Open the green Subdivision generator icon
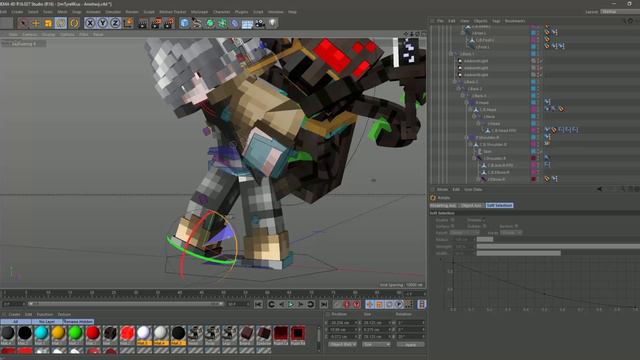 coord(210,23)
